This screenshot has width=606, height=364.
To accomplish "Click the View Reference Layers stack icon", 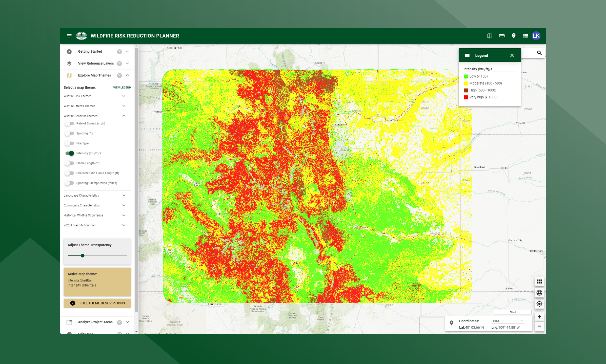I will (x=69, y=63).
